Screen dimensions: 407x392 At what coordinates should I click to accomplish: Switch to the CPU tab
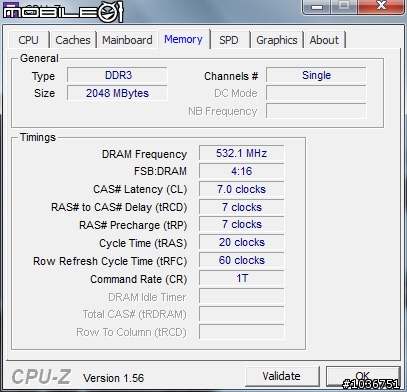pos(29,40)
